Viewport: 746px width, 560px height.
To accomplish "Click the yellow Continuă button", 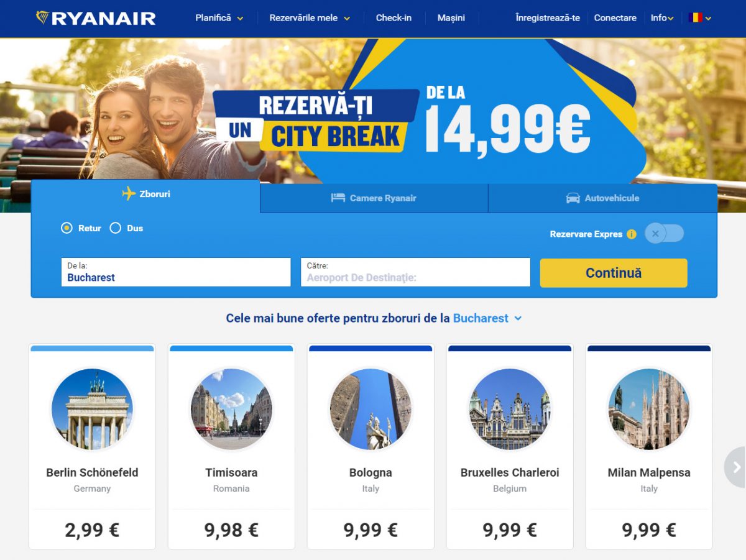I will 614,273.
